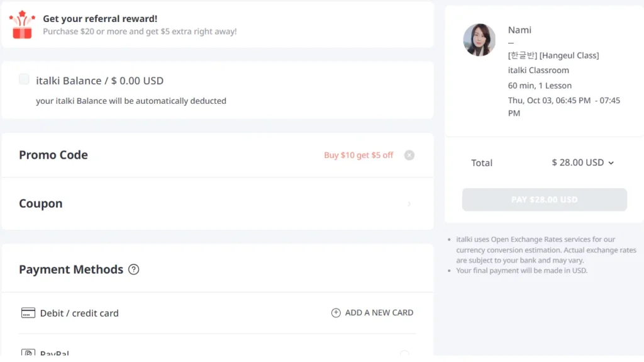Open the Payment Methods help question mark
644x362 pixels.
(x=133, y=269)
